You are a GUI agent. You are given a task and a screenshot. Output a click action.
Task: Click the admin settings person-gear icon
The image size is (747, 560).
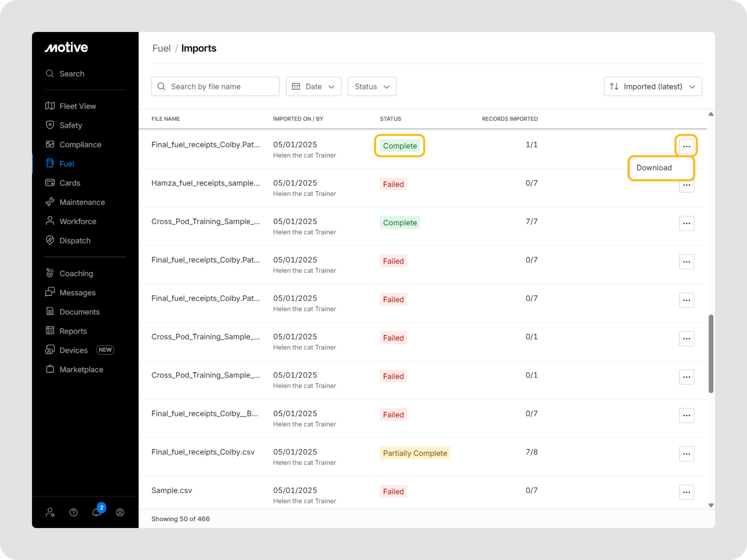coord(50,513)
